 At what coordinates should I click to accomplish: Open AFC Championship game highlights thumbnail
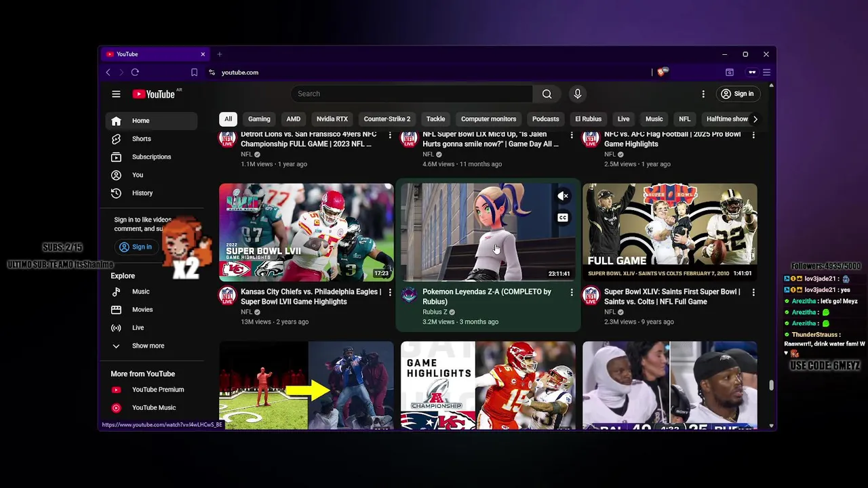pyautogui.click(x=488, y=386)
